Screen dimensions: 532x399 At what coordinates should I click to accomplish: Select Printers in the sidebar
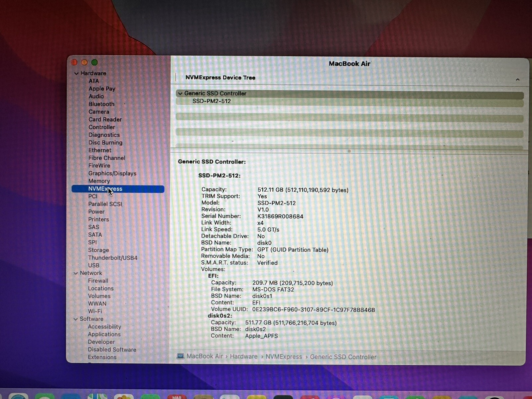coord(98,219)
